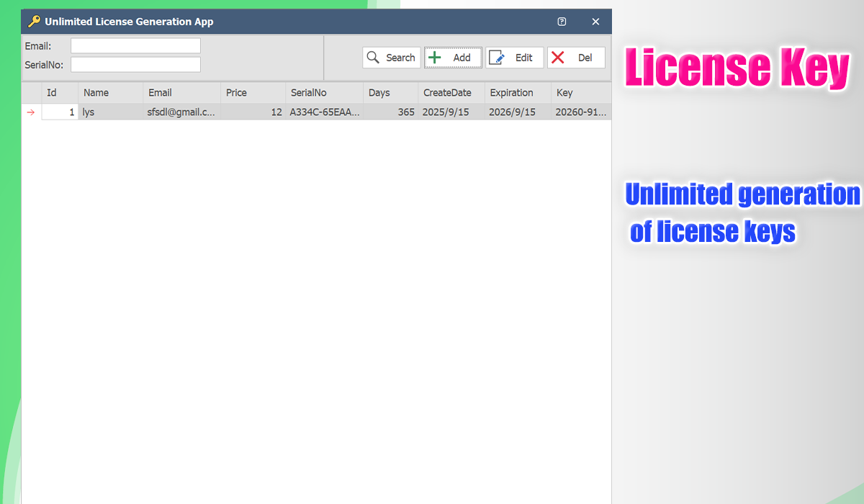The width and height of the screenshot is (864, 504).
Task: Open the help button in the title bar
Action: coord(562,22)
